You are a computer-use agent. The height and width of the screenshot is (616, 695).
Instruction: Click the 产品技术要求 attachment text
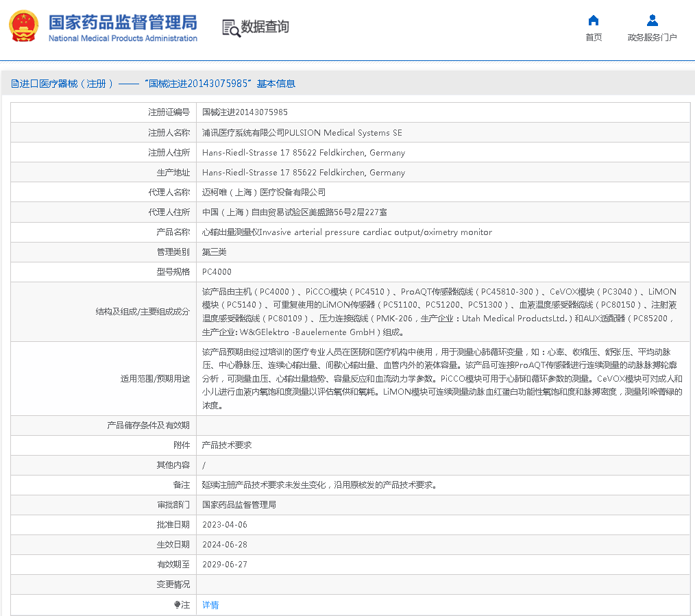[x=227, y=445]
